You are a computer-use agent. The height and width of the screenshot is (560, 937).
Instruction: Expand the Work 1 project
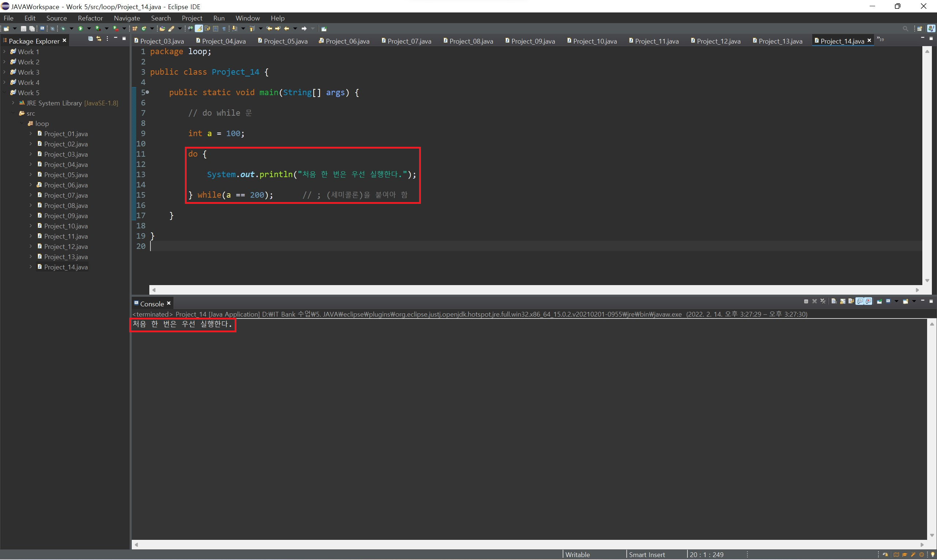4,52
